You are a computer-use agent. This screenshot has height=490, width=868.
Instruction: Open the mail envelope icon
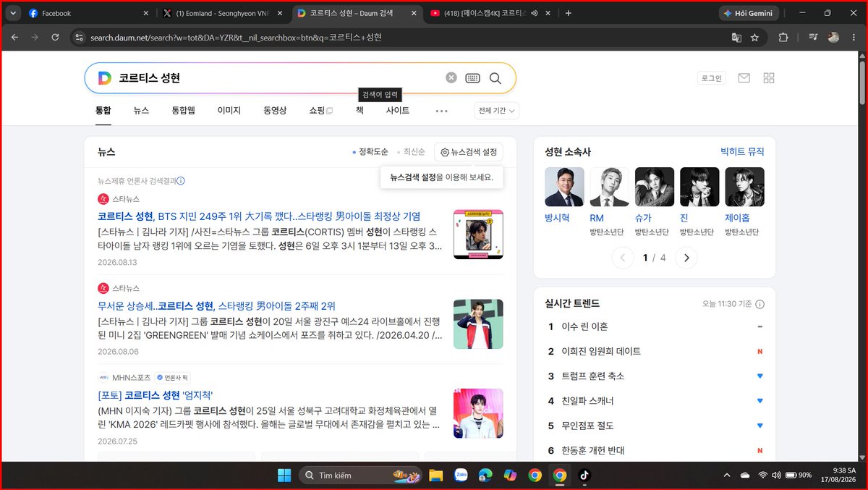pyautogui.click(x=744, y=78)
